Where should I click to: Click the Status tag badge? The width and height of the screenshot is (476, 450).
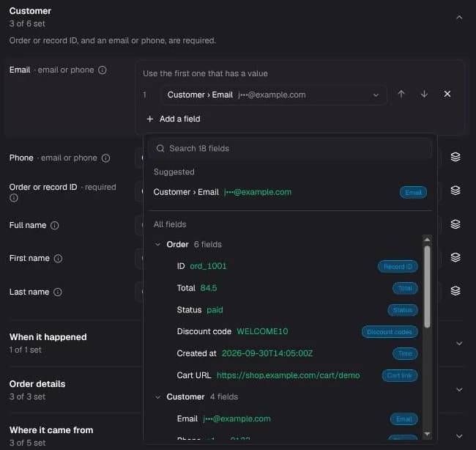[x=403, y=310]
